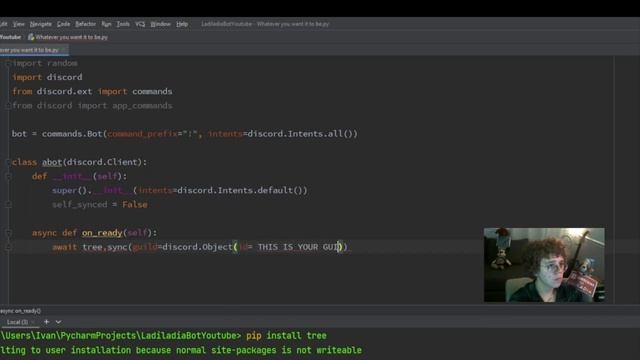Click 'Whatever you want it to be.py' breadcrumb
This screenshot has width=640, height=360.
pyautogui.click(x=71, y=37)
